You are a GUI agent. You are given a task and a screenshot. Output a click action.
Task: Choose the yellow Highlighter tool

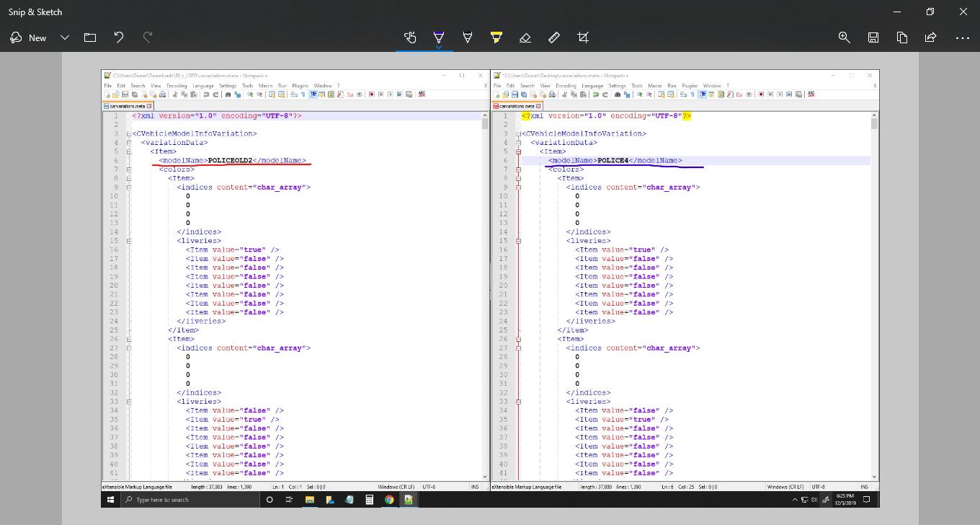(x=496, y=37)
